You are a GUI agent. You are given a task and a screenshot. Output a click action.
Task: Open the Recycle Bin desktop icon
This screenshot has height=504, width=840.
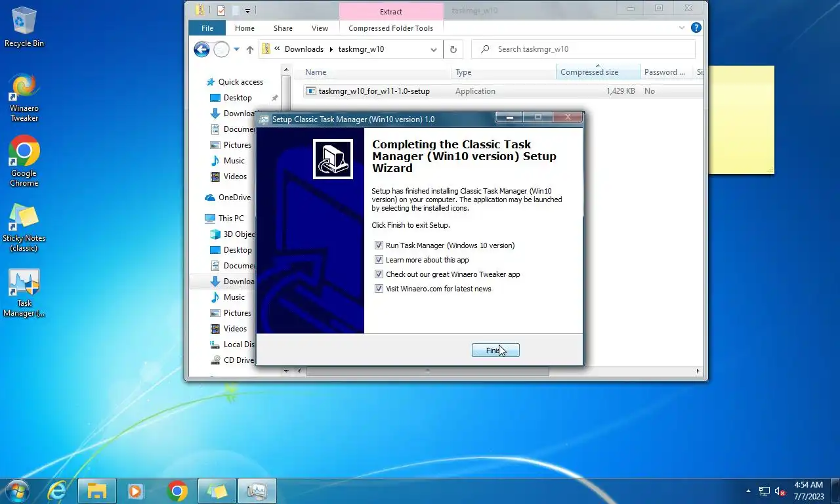coord(24,27)
